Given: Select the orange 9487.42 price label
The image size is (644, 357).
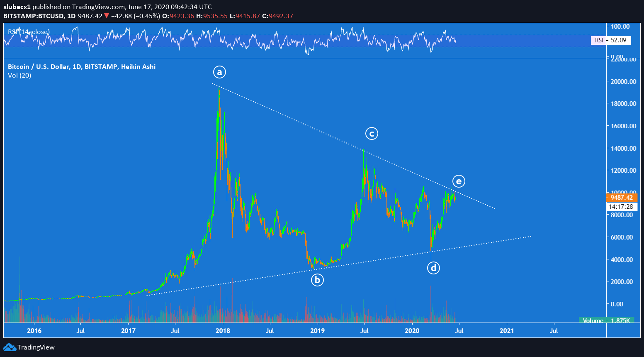Looking at the screenshot, I should point(621,198).
